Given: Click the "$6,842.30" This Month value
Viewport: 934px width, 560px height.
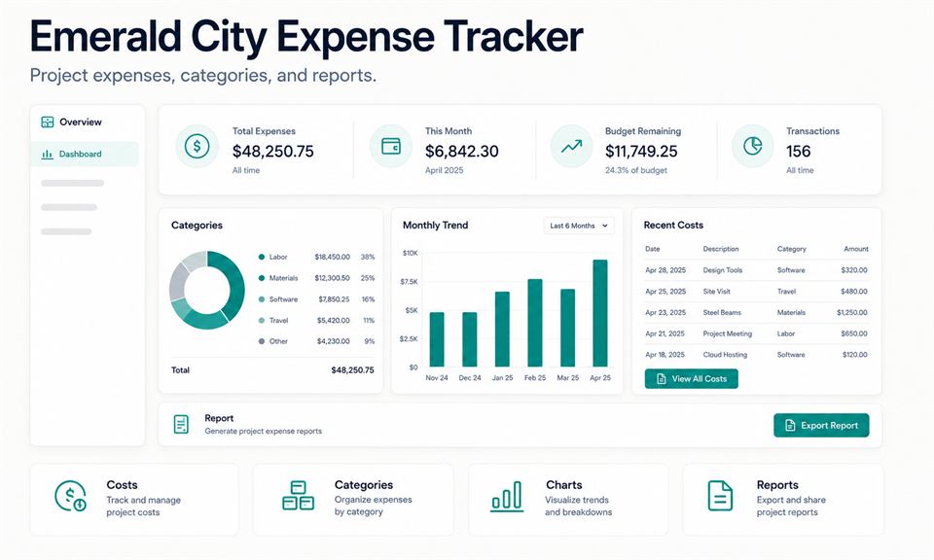Looking at the screenshot, I should coord(461,151).
